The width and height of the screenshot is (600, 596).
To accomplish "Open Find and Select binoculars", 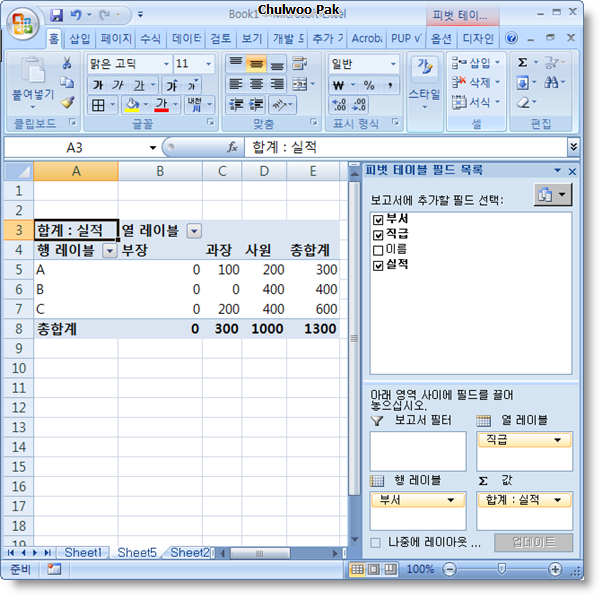I will pos(551,82).
